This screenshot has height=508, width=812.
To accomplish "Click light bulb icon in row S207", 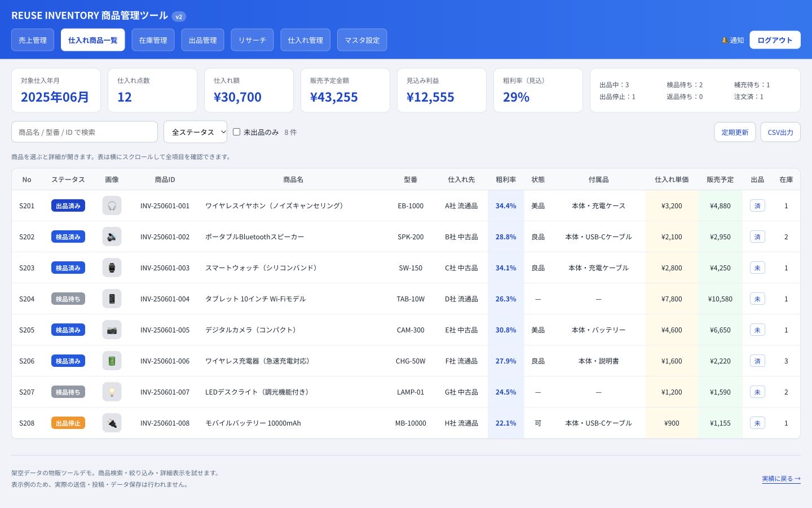I will point(112,392).
